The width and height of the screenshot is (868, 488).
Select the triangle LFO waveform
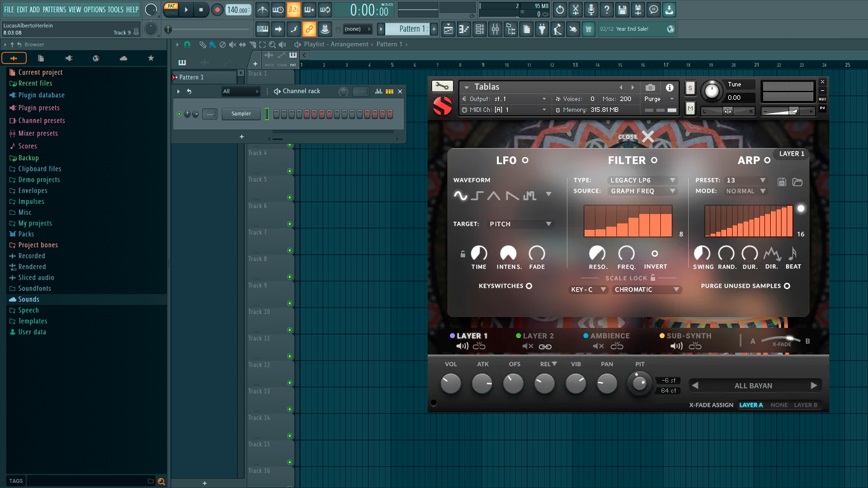point(494,196)
